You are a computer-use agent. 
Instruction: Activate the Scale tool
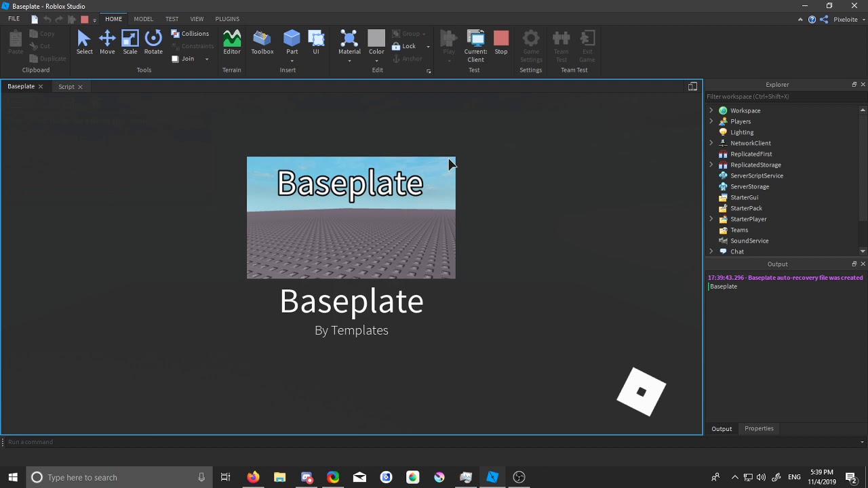pos(130,43)
